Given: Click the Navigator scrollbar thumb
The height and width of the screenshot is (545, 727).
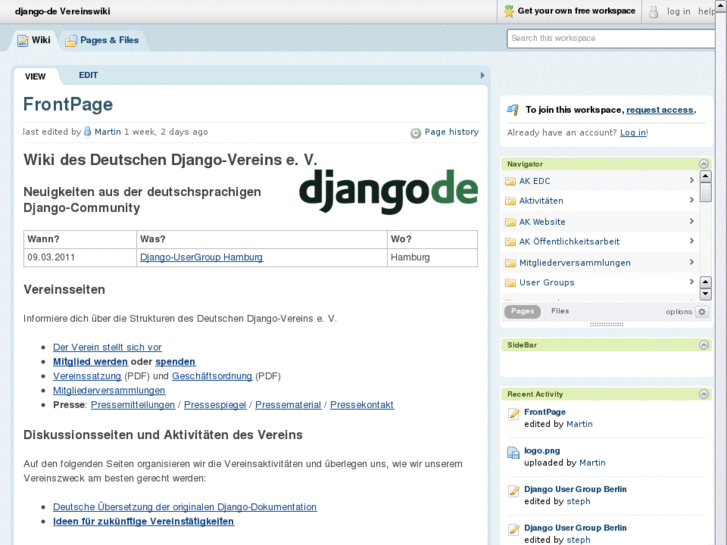Looking at the screenshot, I should coord(705,192).
